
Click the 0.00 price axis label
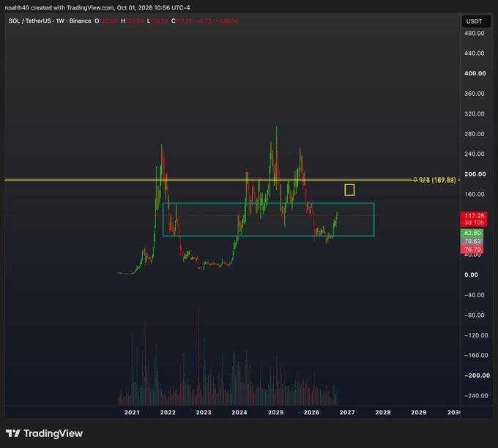click(471, 275)
